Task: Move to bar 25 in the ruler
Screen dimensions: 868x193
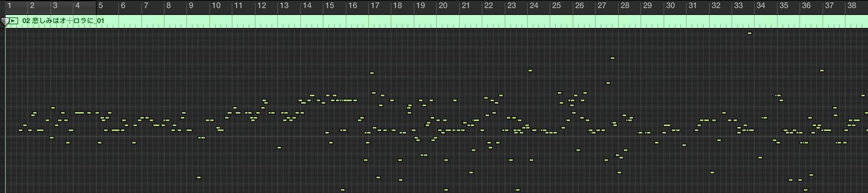Action: click(x=557, y=6)
